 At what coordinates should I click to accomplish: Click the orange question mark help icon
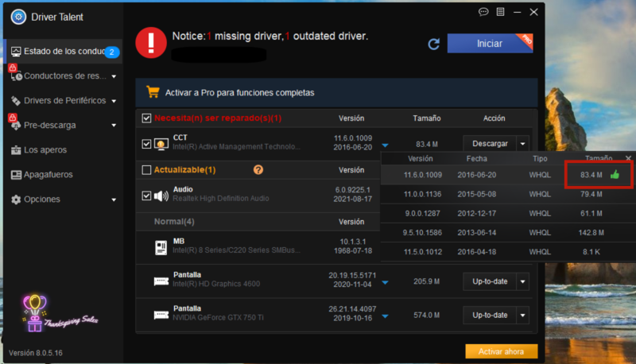[258, 169]
